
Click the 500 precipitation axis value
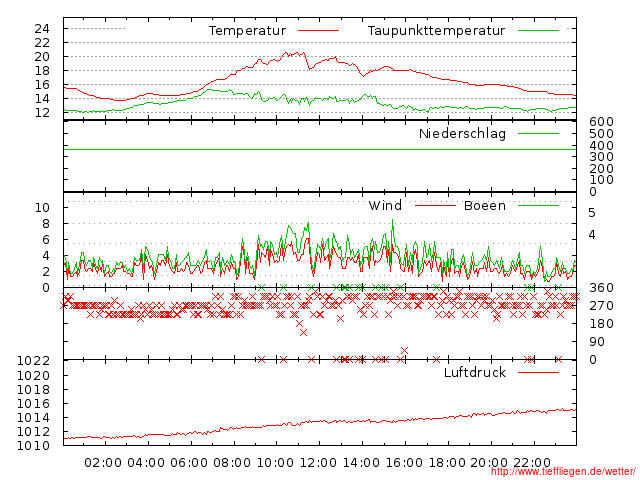pos(601,133)
